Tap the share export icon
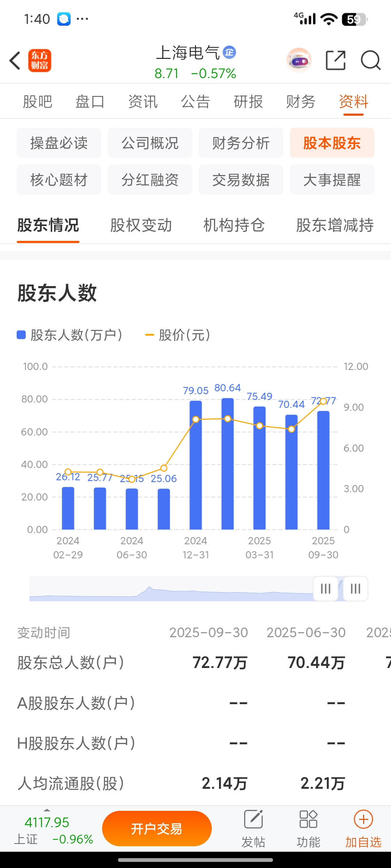 coord(336,60)
